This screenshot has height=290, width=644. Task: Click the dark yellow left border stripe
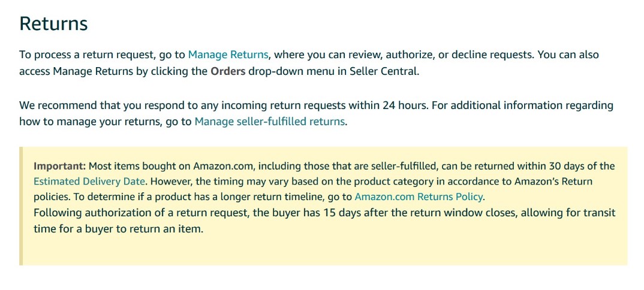[x=21, y=206]
